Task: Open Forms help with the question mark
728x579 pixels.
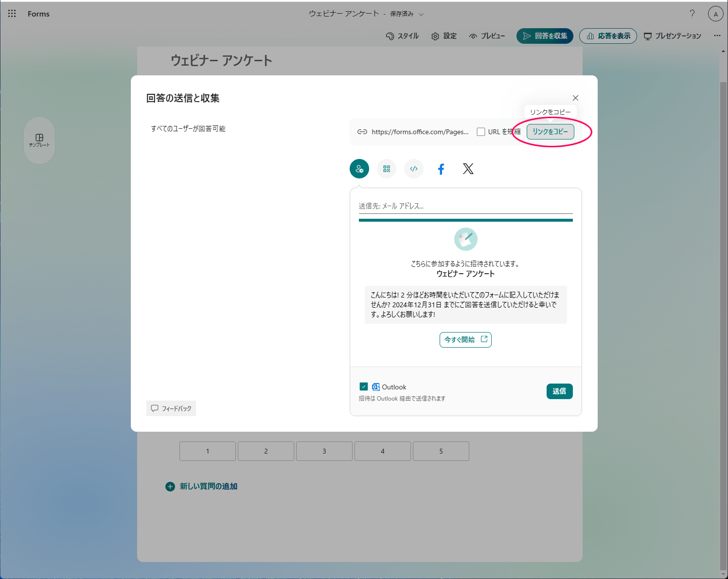Action: point(692,14)
